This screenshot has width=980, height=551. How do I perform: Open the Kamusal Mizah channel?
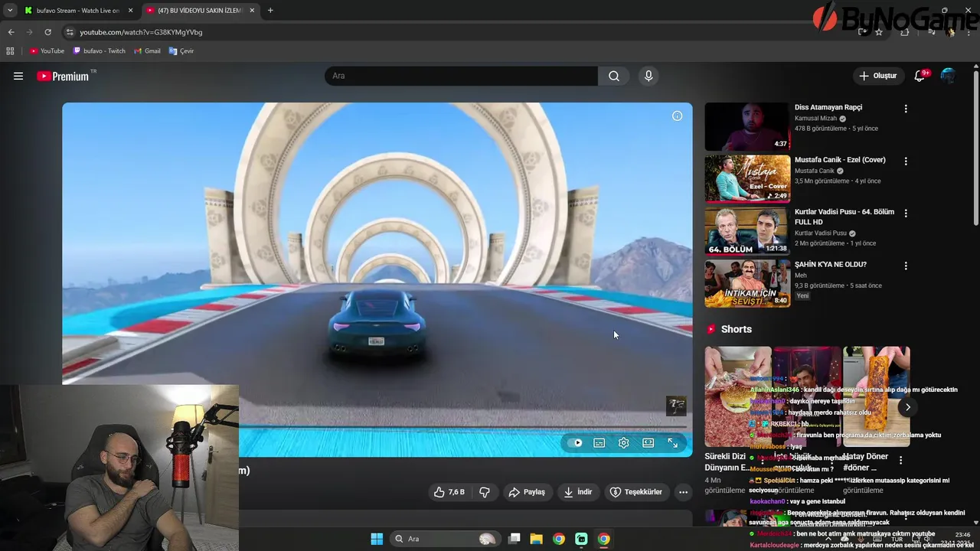pos(816,119)
